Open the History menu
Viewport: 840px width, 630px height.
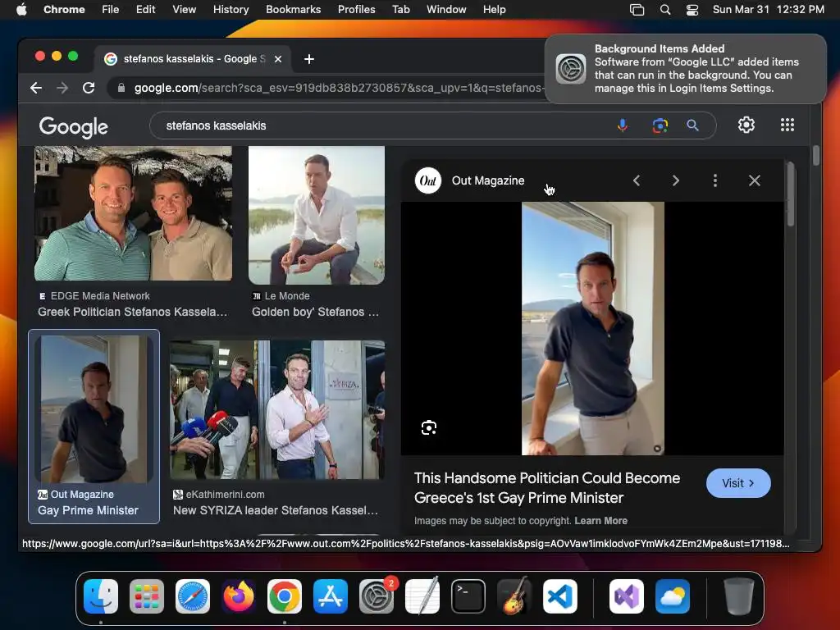pos(231,9)
